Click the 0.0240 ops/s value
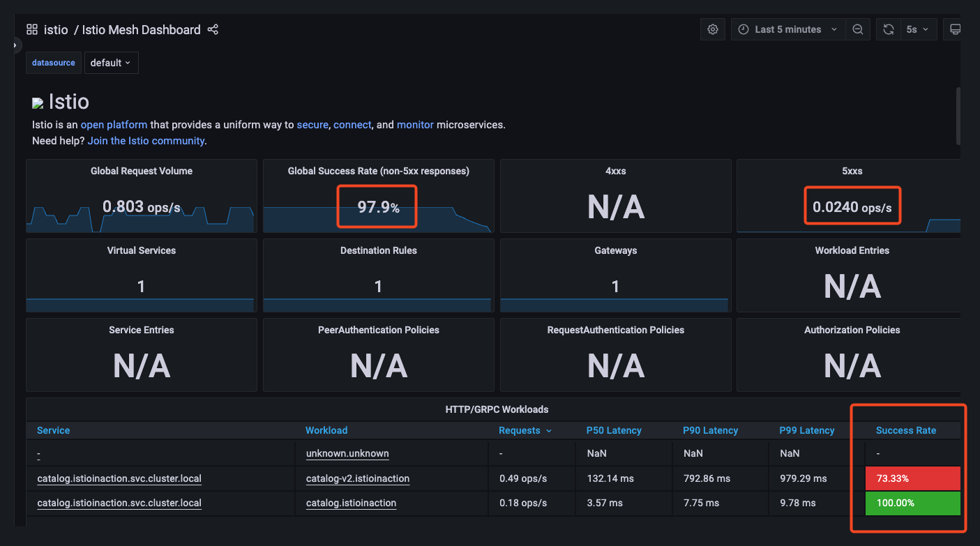Screen dimensions: 980x546 click(x=852, y=207)
